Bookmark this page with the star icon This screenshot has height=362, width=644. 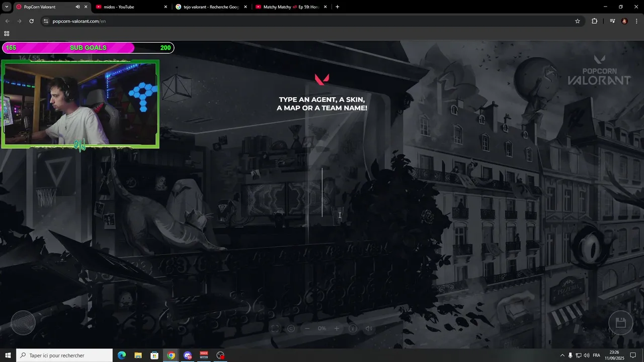click(578, 21)
